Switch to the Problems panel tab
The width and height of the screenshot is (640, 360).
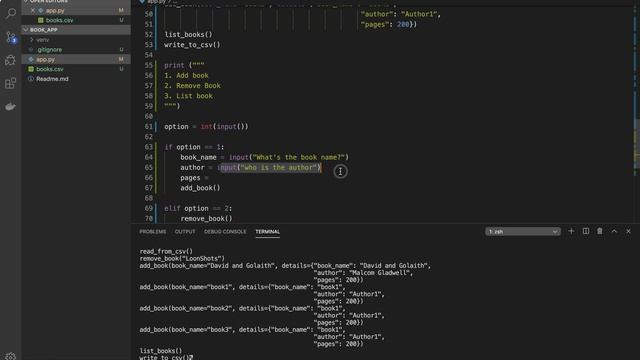[x=153, y=231]
